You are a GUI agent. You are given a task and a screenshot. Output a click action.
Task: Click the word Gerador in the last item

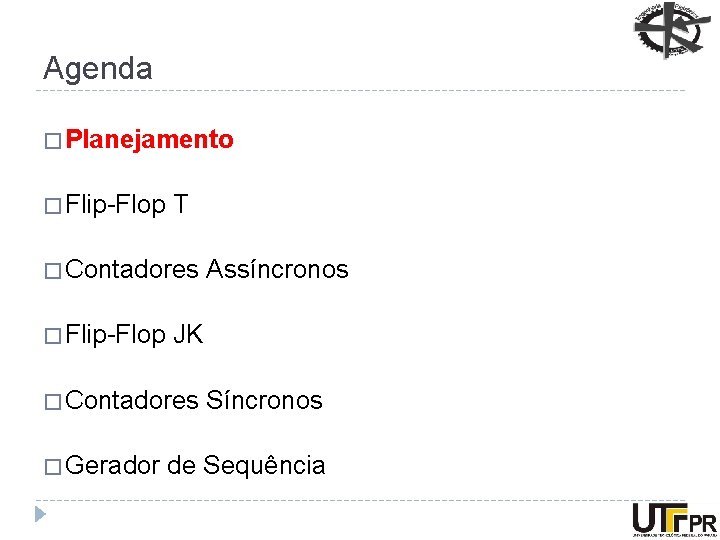(113, 466)
